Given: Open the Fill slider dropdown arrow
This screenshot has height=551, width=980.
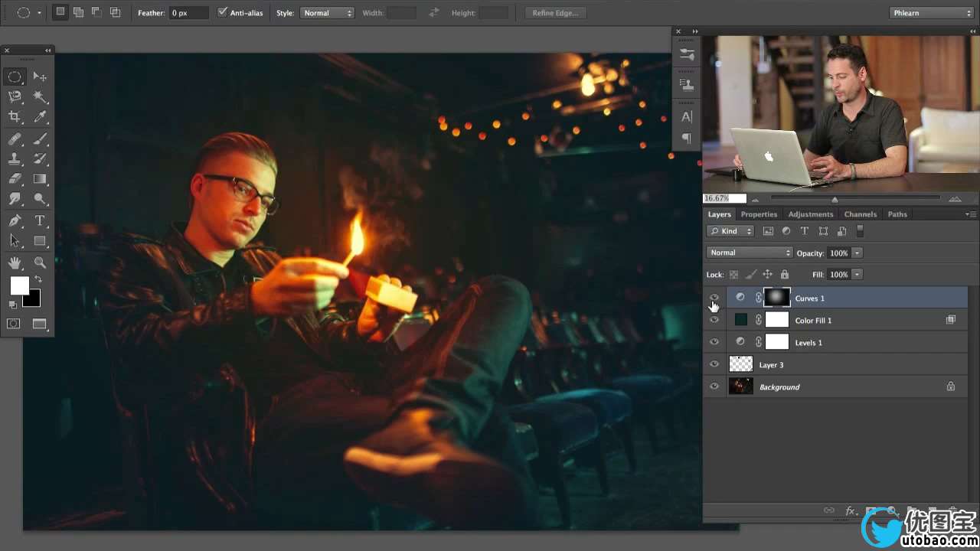Looking at the screenshot, I should point(857,274).
